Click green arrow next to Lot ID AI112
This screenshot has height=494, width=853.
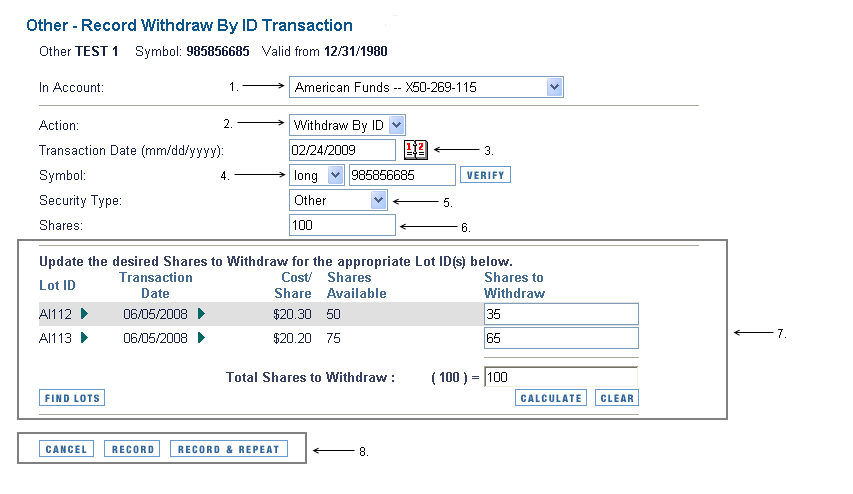84,313
